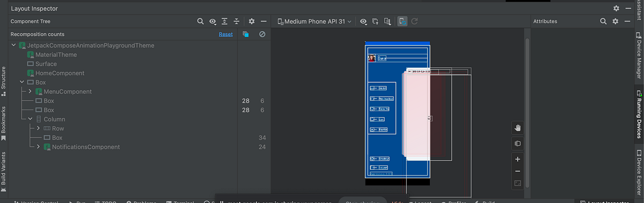Expand the Row node
Image resolution: width=644 pixels, height=203 pixels.
pyautogui.click(x=38, y=128)
